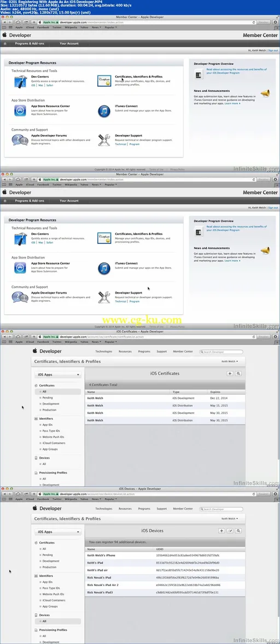Select App IDs in iOS Certificates sidebar
This screenshot has height=644, width=280.
[48, 425]
